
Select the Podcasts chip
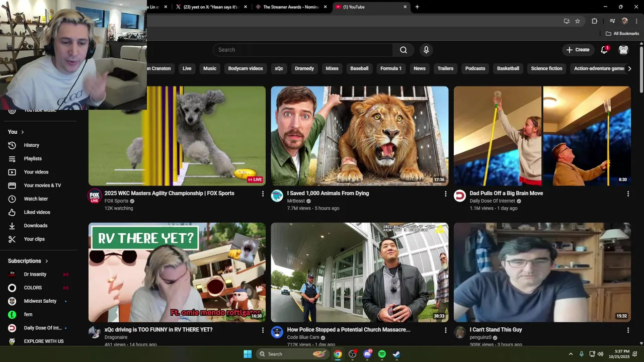tap(475, 68)
